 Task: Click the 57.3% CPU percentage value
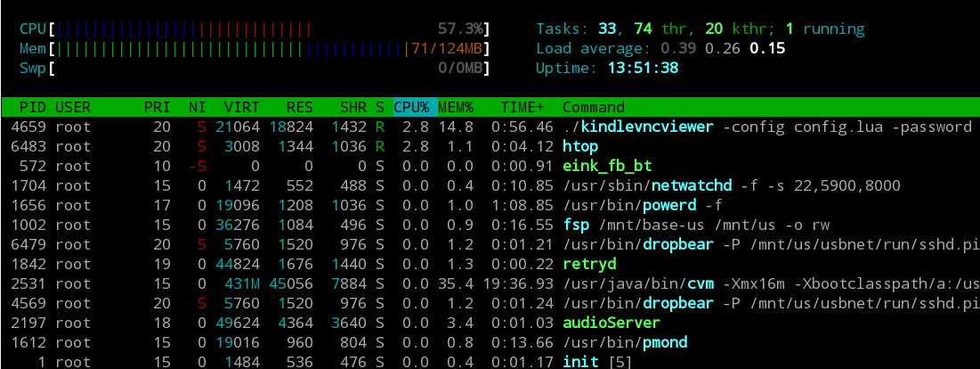point(460,29)
